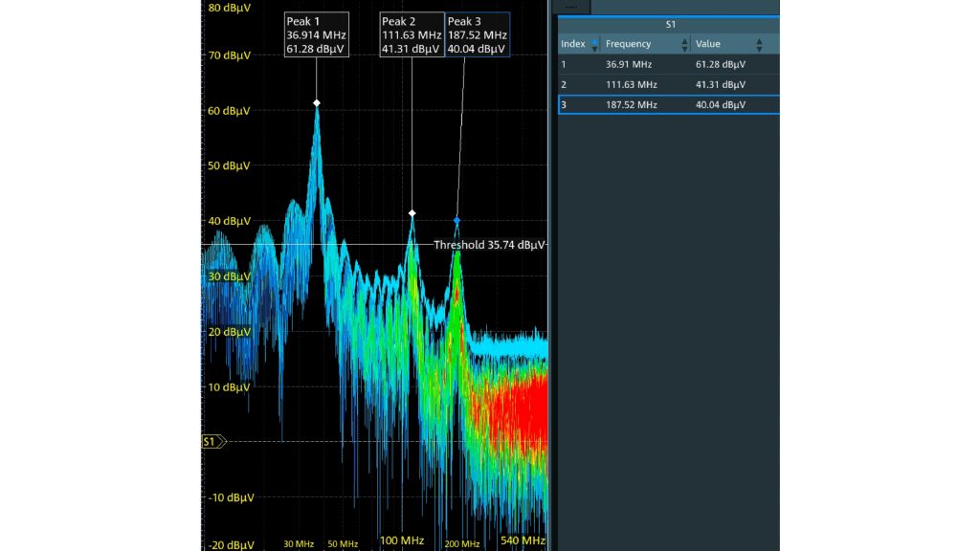980x551 pixels.
Task: Select the Peak 2 label box
Action: coord(412,35)
